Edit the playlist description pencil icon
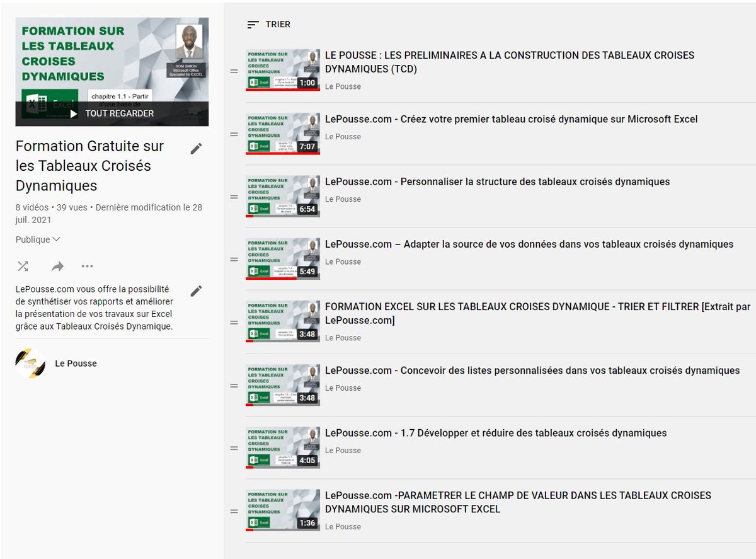The image size is (756, 559). coord(196,291)
